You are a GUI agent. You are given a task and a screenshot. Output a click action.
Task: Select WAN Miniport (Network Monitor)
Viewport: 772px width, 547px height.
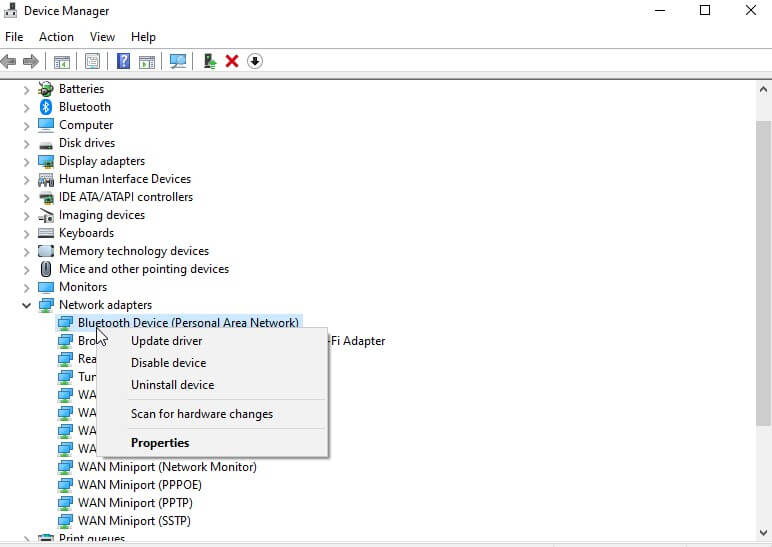pyautogui.click(x=167, y=467)
